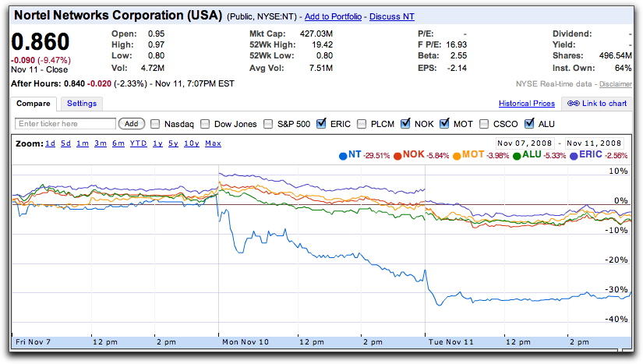Set chart zoom to 1y

click(x=157, y=143)
